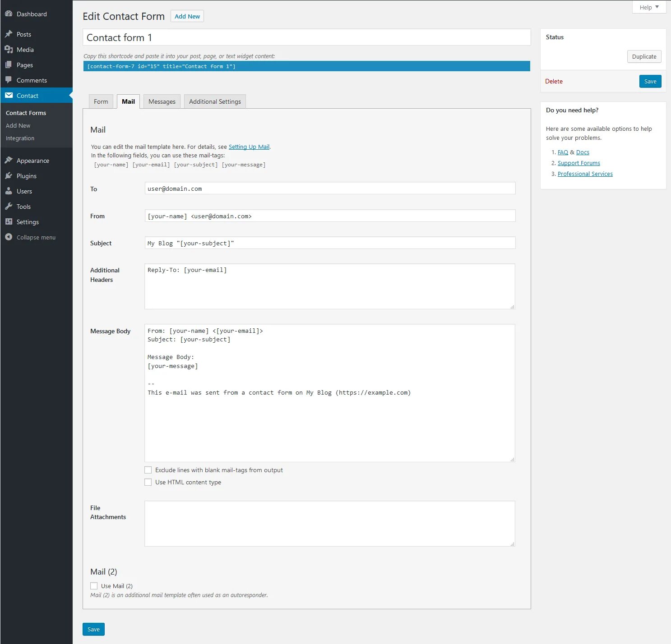The image size is (671, 644).
Task: Open the Appearance menu
Action: coord(36,161)
